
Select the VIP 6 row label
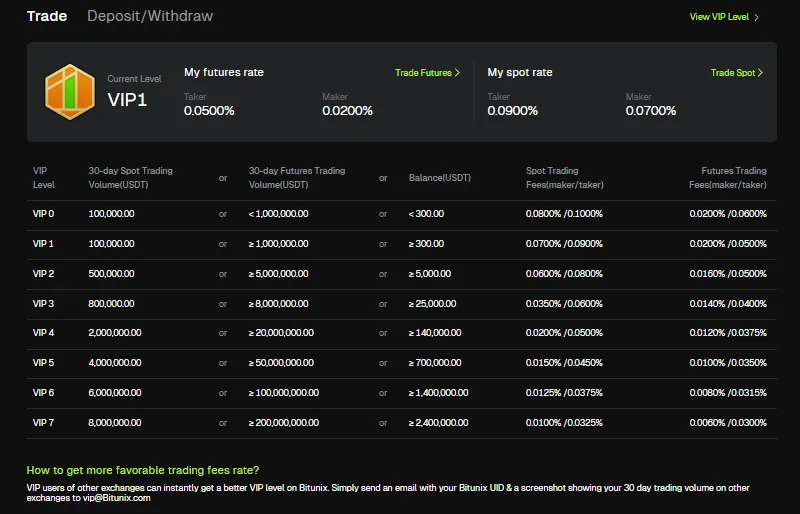(x=43, y=393)
